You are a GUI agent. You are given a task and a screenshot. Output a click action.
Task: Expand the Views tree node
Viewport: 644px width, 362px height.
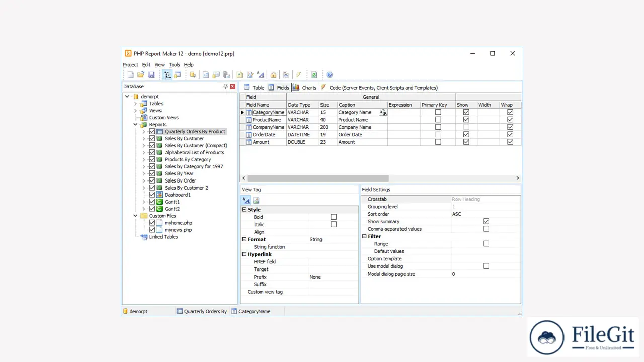tap(135, 111)
